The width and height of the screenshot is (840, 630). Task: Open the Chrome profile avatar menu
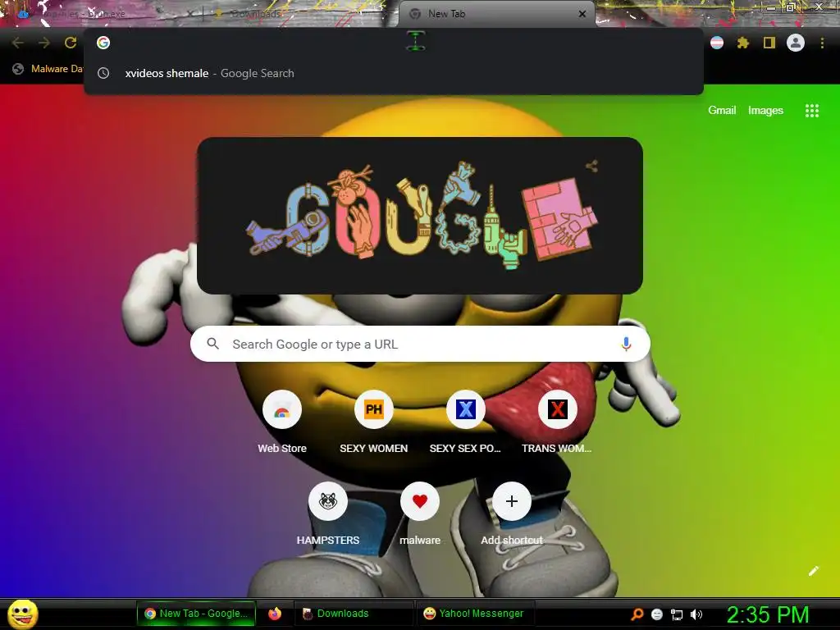click(796, 43)
